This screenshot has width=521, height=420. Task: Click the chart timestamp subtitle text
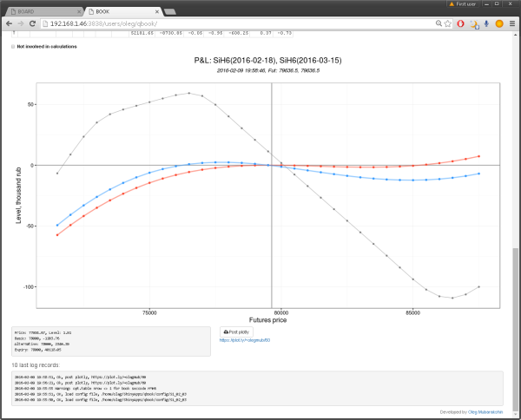point(268,70)
